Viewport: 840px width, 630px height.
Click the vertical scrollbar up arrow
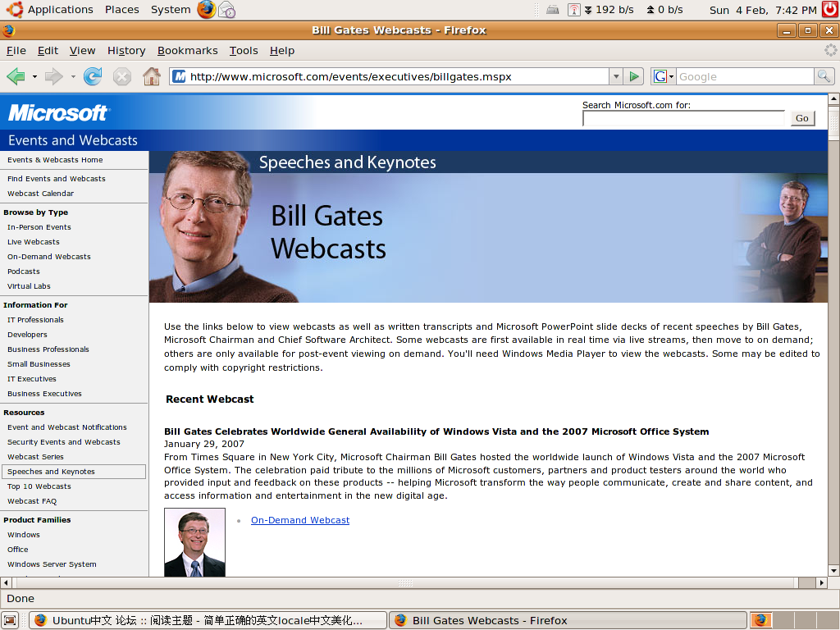coord(833,99)
